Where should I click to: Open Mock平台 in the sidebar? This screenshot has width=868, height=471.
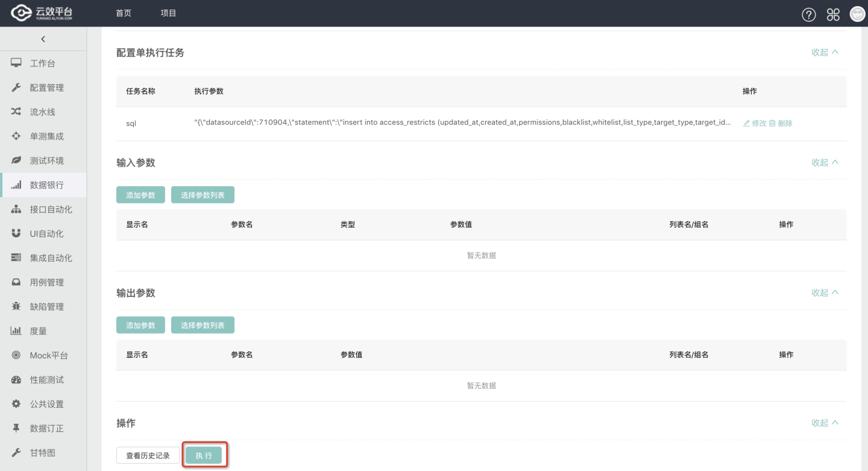point(43,355)
